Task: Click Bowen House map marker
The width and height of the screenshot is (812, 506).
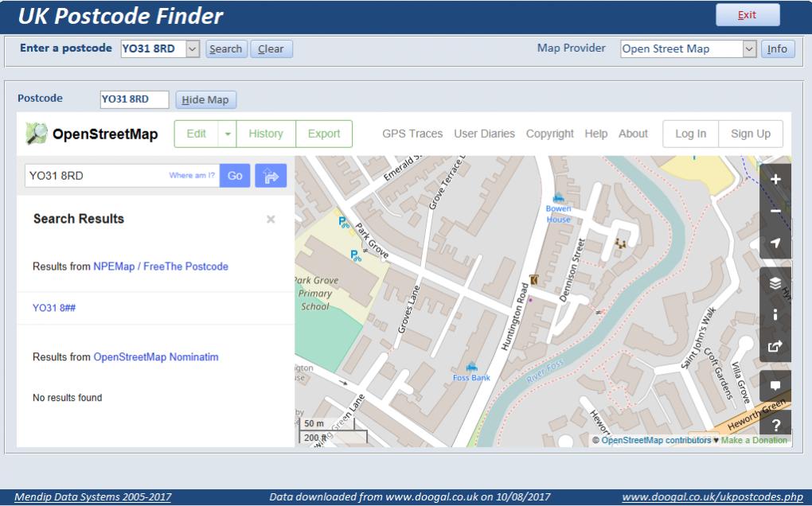Action: [x=558, y=197]
